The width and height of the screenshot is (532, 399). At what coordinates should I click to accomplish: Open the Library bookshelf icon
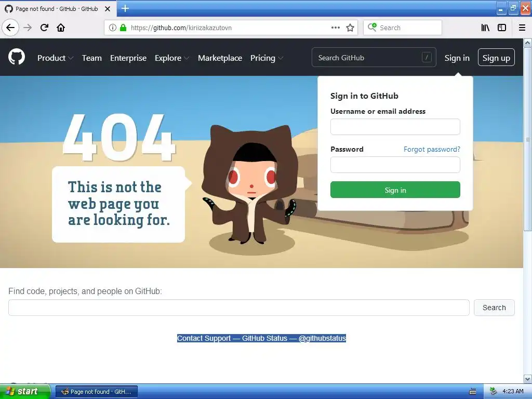(x=485, y=28)
